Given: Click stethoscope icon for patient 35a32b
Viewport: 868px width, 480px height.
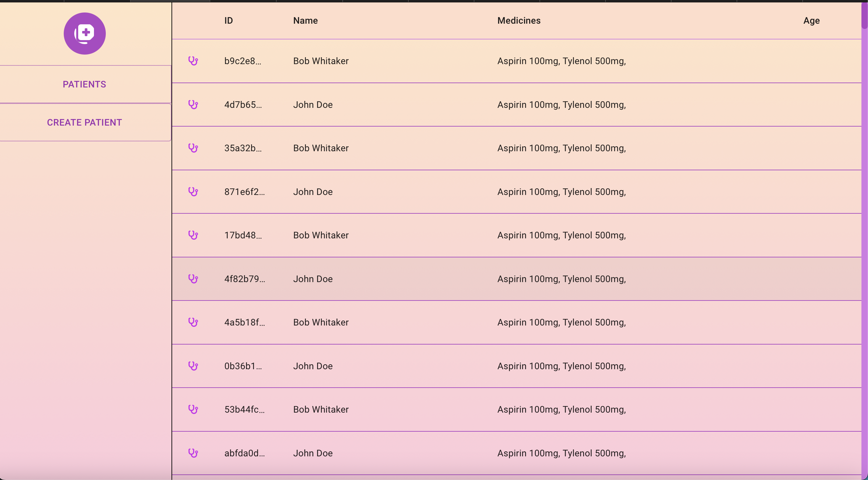Looking at the screenshot, I should pos(193,148).
